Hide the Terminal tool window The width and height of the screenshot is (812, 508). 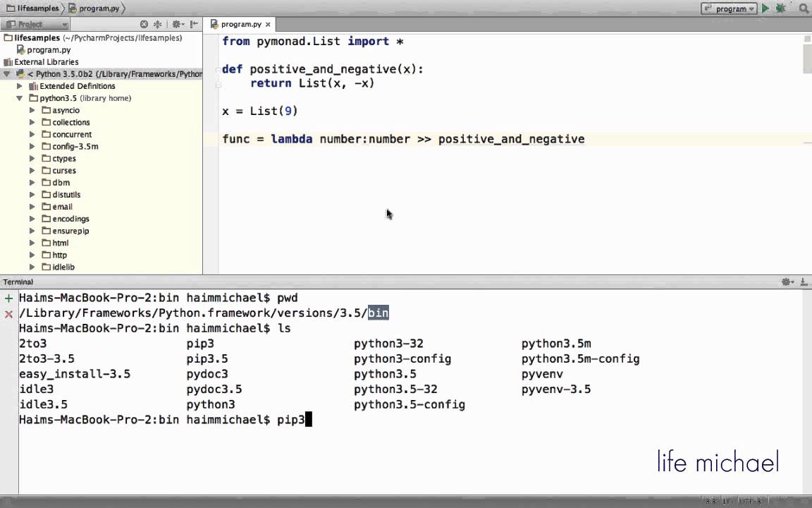[x=804, y=282]
